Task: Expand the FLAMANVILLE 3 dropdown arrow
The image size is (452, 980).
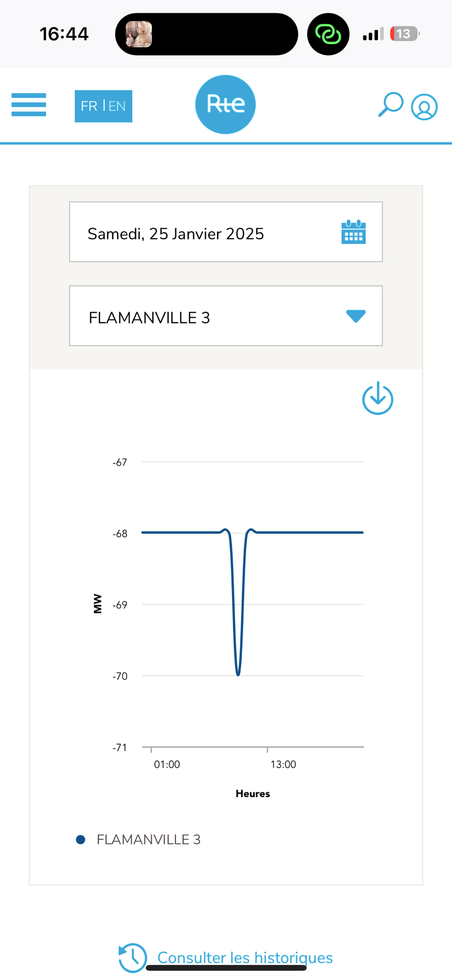Action: (x=356, y=316)
